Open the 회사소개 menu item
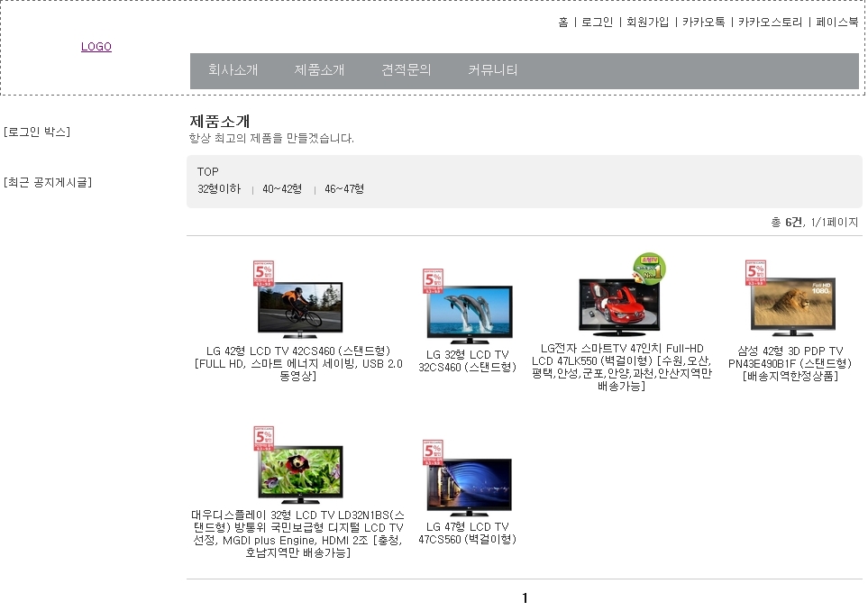 233,69
